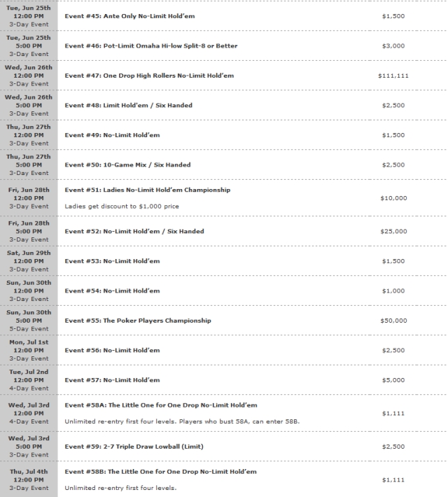Select the Mon, Jul 1st date cell
Screen dimensions: 448x497
point(29,350)
